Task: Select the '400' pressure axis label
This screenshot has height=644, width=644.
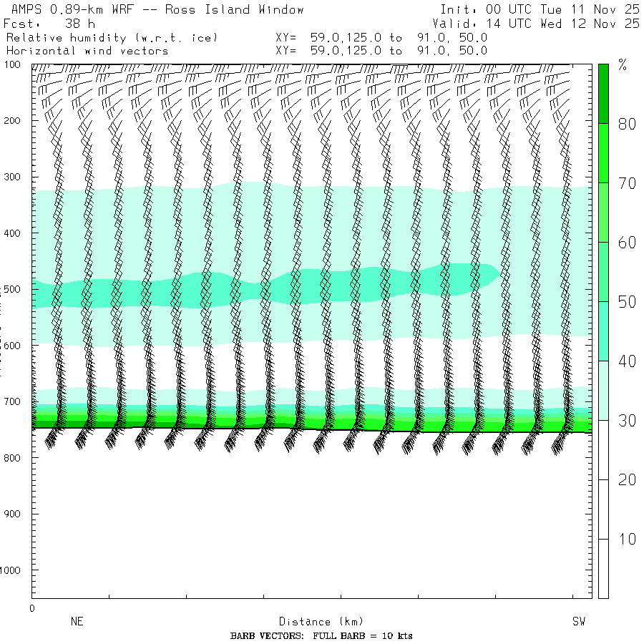Action: (x=12, y=233)
